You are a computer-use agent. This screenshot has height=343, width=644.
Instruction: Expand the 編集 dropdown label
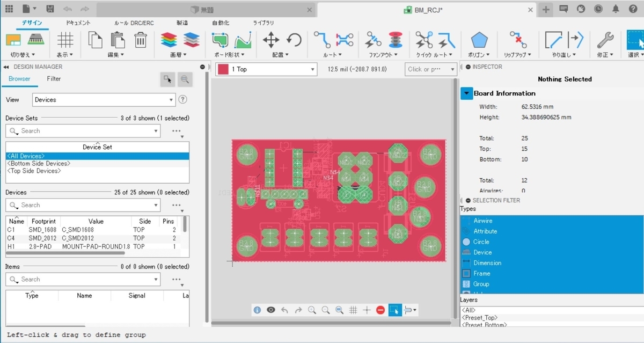tap(116, 55)
